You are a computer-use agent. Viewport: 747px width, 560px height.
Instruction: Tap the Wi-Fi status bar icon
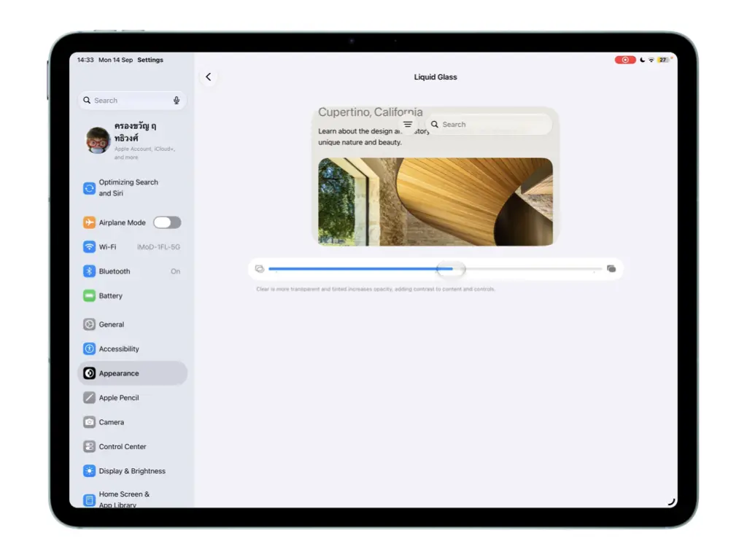[651, 60]
